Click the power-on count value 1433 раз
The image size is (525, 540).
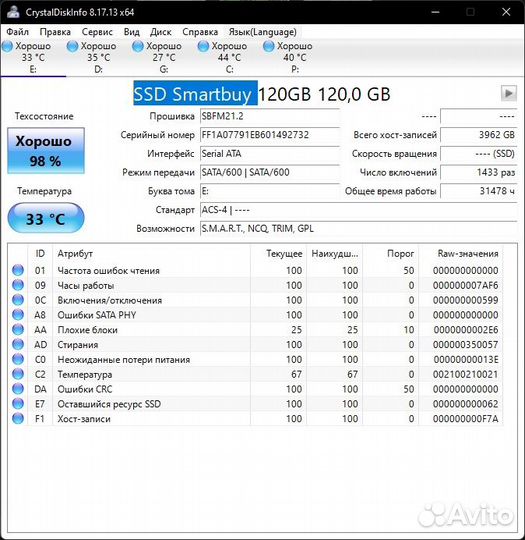(478, 172)
